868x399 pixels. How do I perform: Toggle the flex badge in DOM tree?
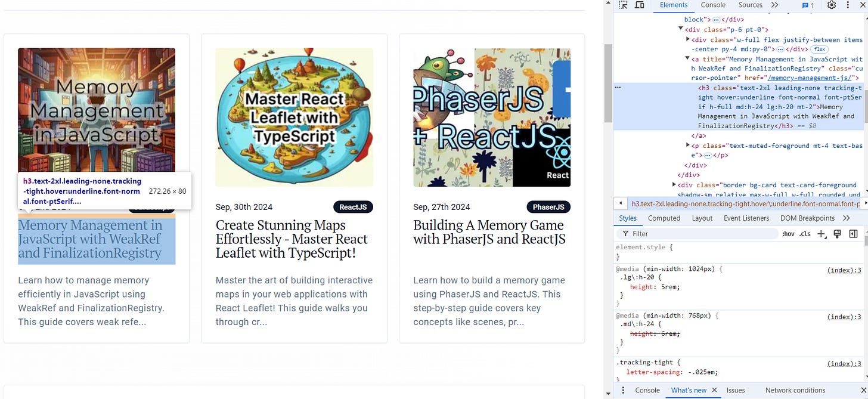(x=820, y=50)
